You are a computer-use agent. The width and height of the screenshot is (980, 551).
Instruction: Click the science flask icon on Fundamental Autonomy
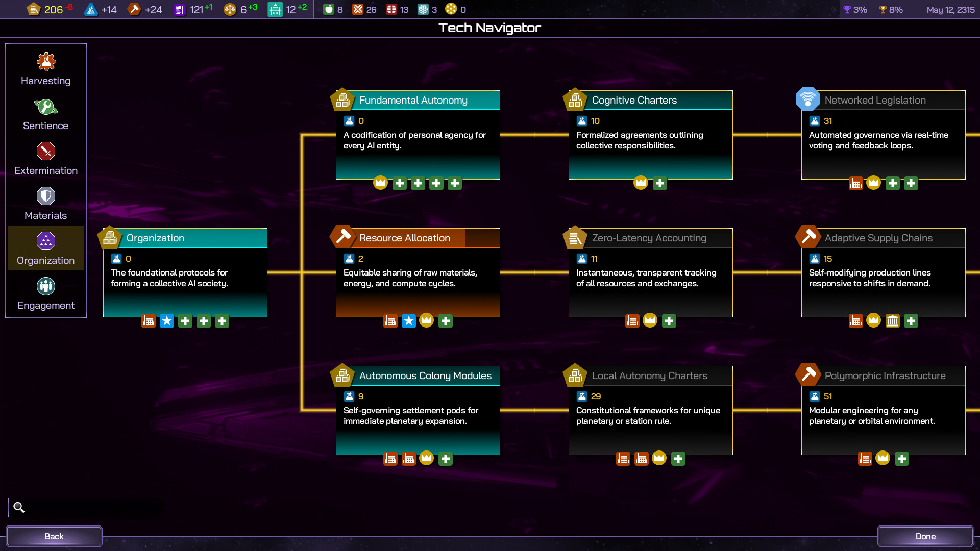[349, 120]
